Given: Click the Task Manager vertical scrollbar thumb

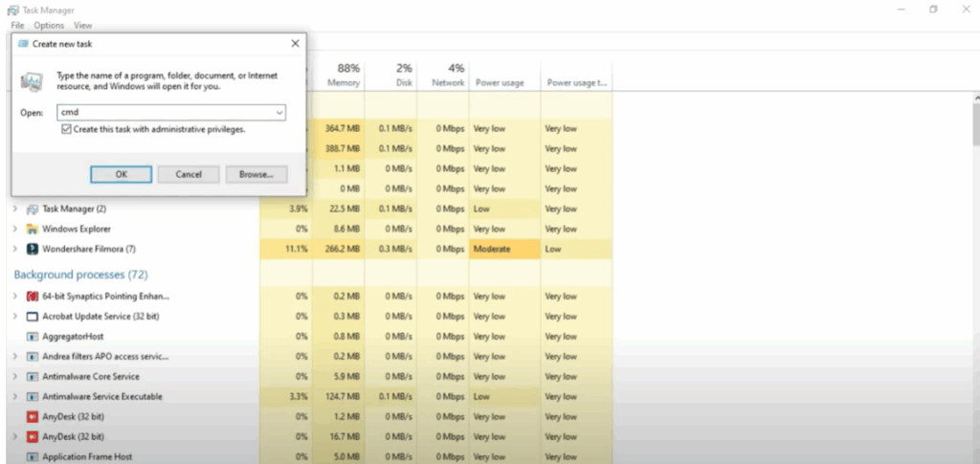Looking at the screenshot, I should coord(975,124).
